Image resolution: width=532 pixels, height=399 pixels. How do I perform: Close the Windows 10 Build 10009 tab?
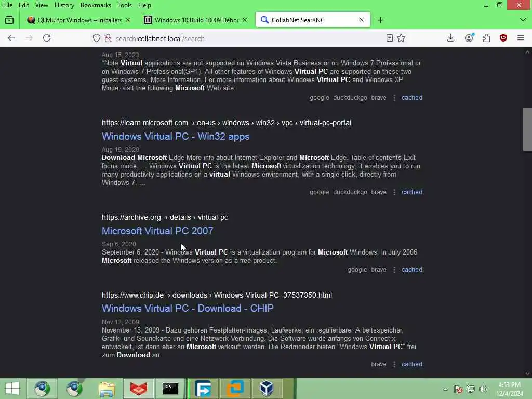point(245,20)
